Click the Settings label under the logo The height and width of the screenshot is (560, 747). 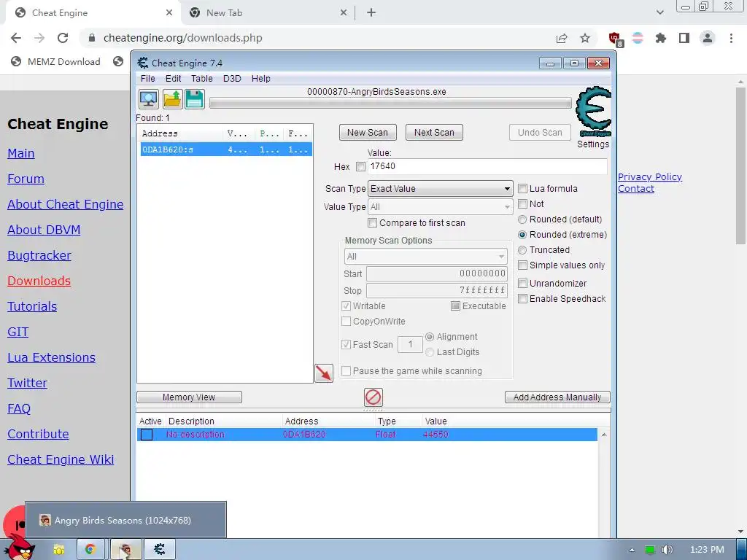click(593, 144)
